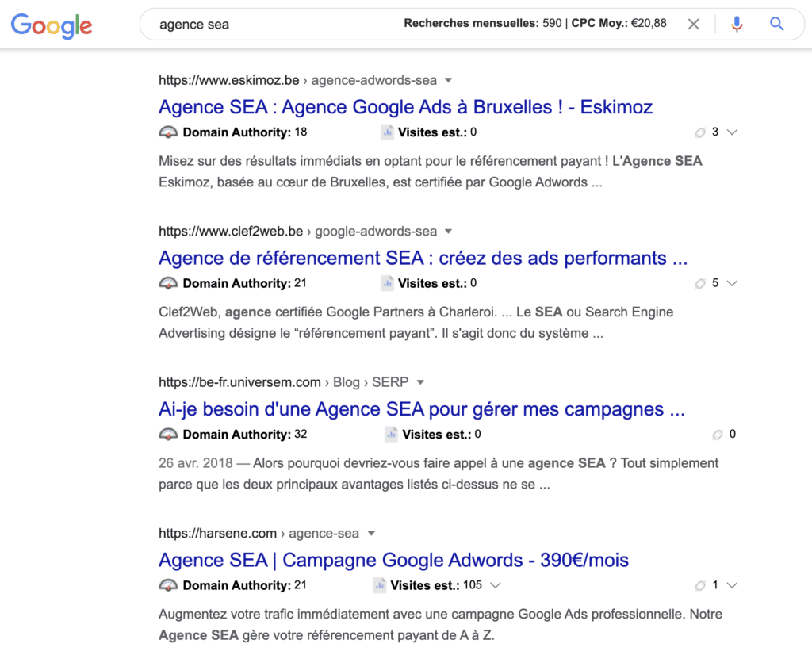Open Visites est. 105 dropdown on Harsene result

click(x=494, y=585)
